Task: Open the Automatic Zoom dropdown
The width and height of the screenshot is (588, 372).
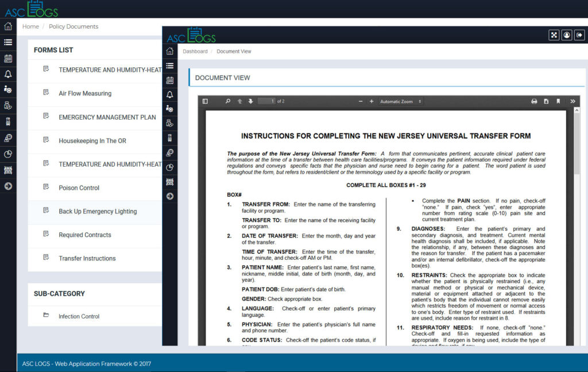Action: coord(400,101)
